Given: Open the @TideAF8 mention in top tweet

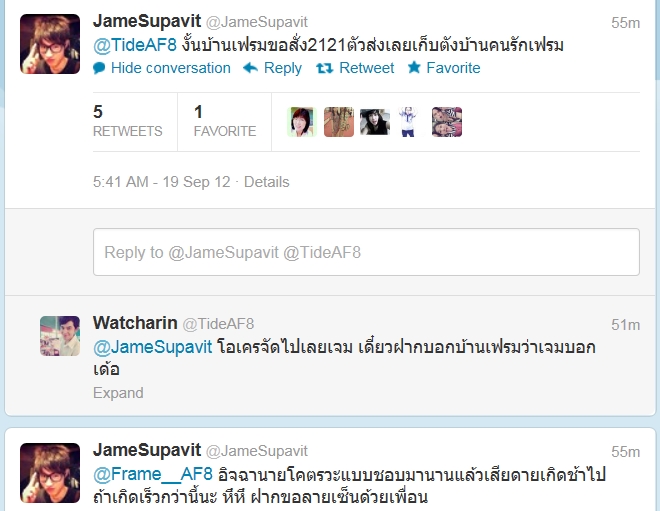Looking at the screenshot, I should 135,45.
